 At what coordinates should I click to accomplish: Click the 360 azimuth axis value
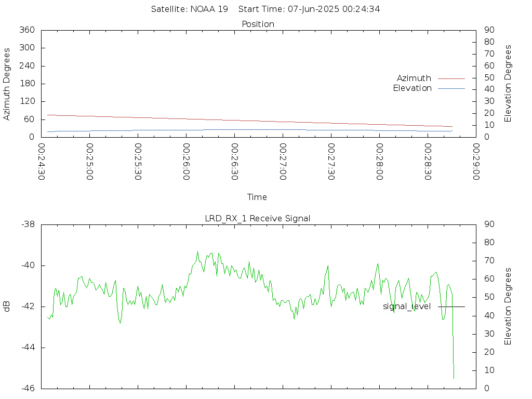27,30
